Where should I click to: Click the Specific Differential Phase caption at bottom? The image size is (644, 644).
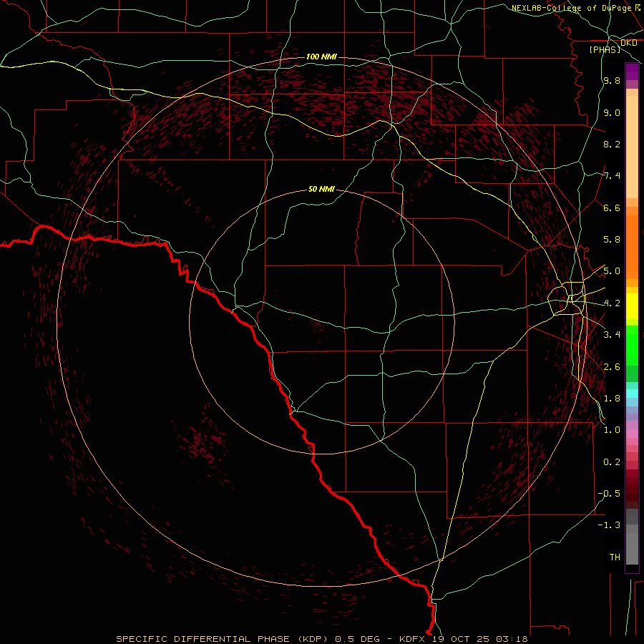click(x=321, y=639)
